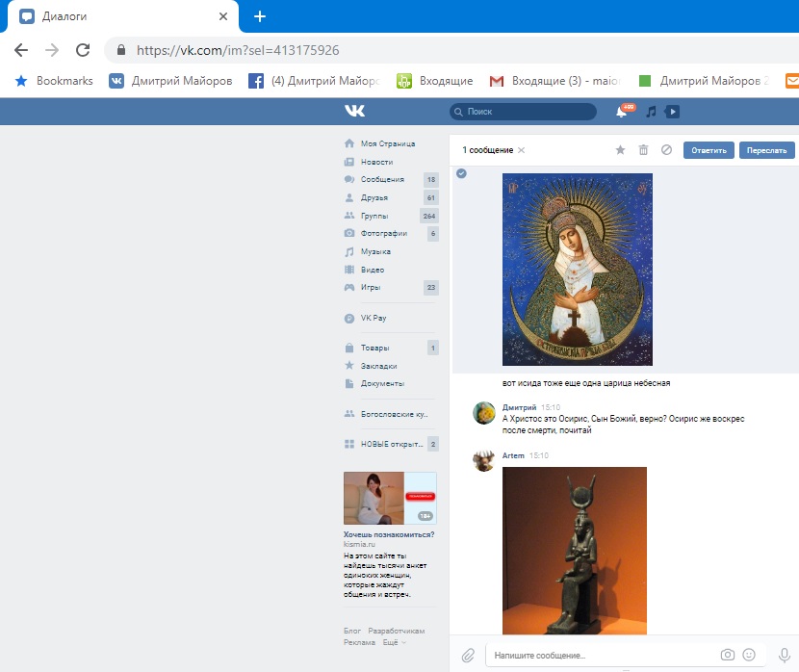
Task: Open НОВЫЕ открыт... app shortcut
Action: [x=390, y=444]
